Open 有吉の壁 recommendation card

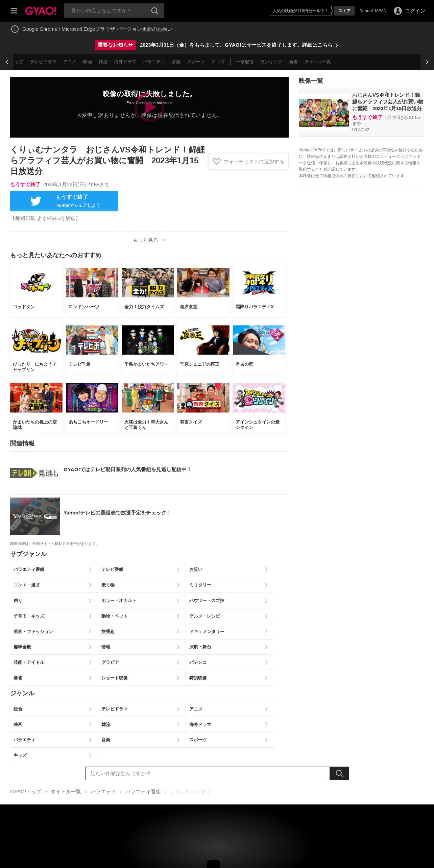pos(259,348)
